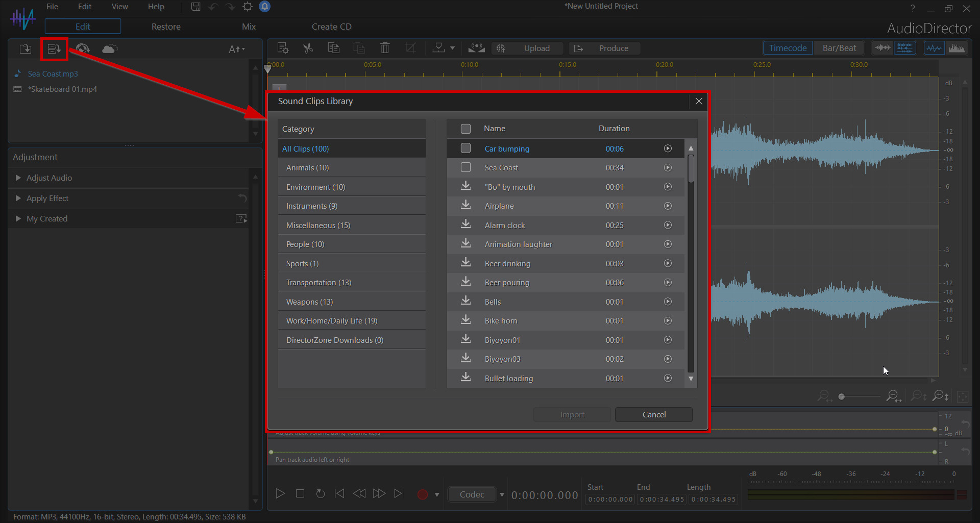Click the Sound Clips Library download icon
The image size is (980, 523).
54,49
